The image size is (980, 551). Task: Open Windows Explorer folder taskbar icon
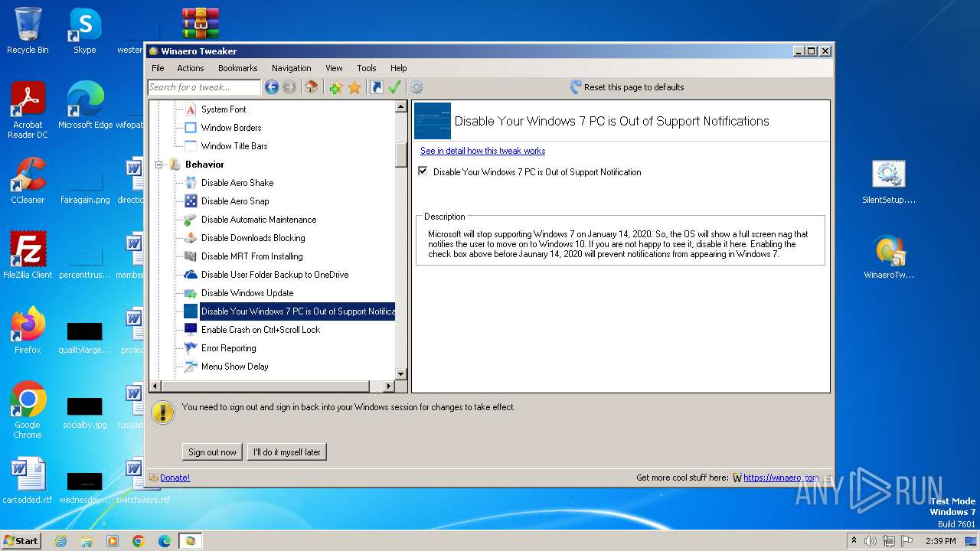tap(87, 541)
